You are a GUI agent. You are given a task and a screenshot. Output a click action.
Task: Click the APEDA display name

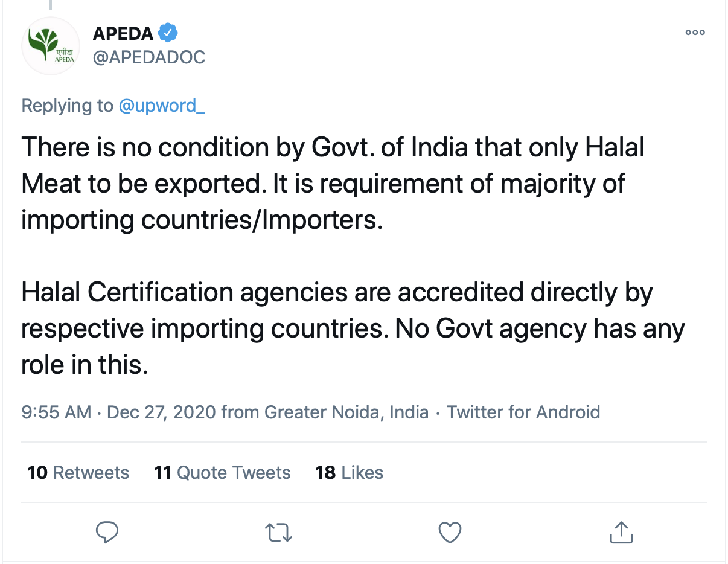[123, 33]
